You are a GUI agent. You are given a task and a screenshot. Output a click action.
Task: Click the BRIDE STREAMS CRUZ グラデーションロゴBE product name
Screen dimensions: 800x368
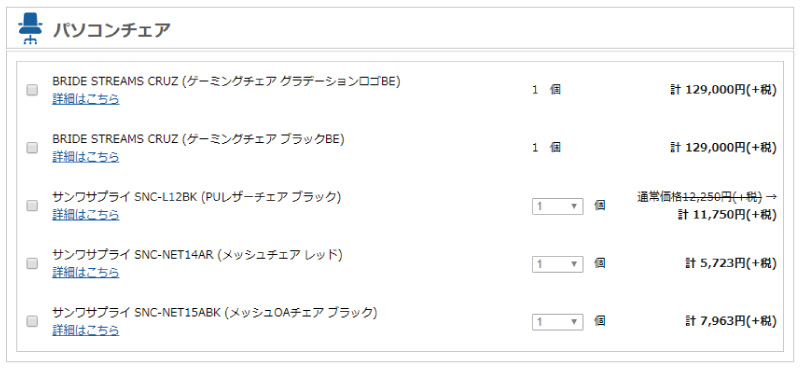tap(226, 81)
